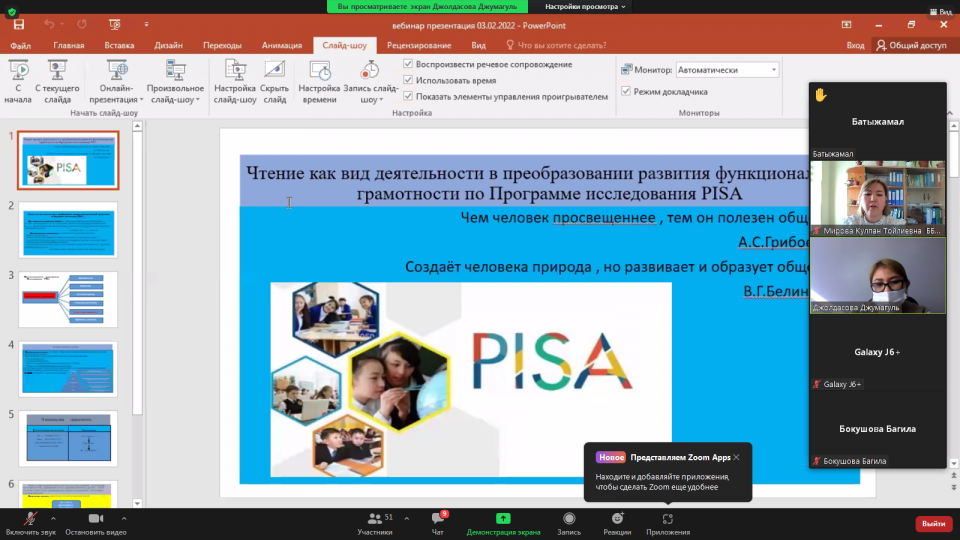Switch to the 'Переходы' ribbon tab

222,45
